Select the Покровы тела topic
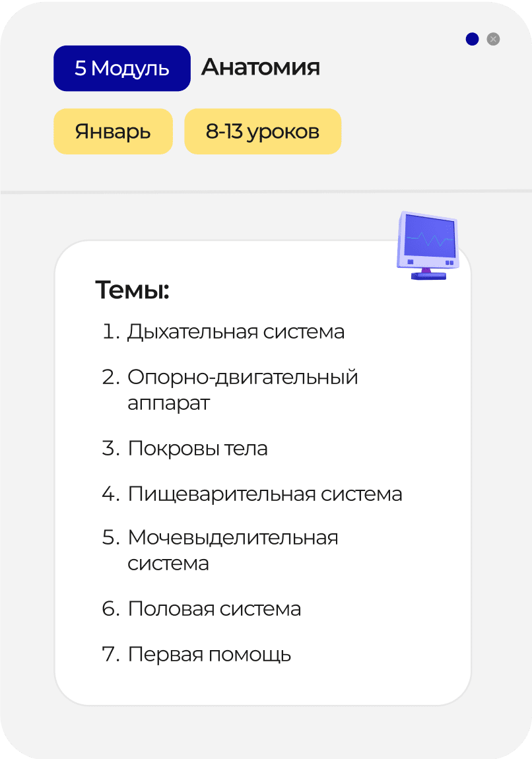This screenshot has height=759, width=532. coord(197,448)
